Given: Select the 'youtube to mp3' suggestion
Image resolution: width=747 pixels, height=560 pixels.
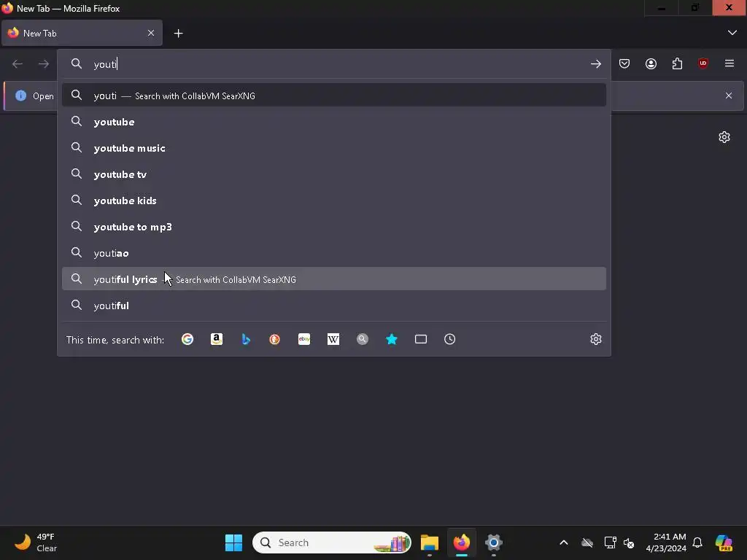Looking at the screenshot, I should [334, 227].
